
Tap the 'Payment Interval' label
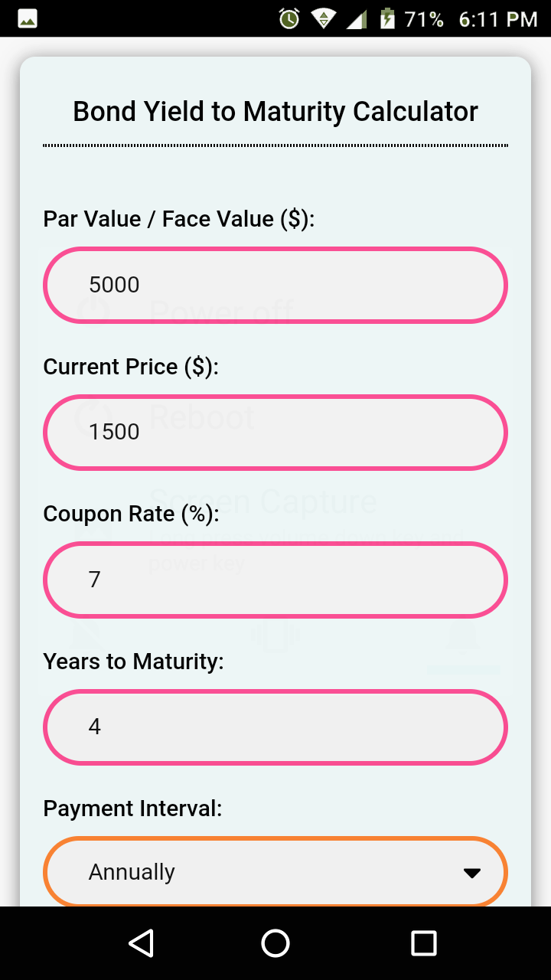click(132, 808)
